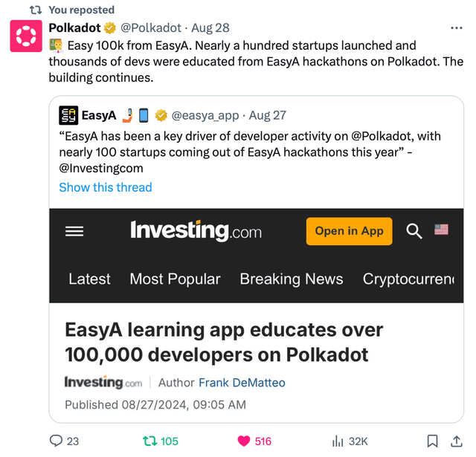Click the Investing.com search magnifier icon
This screenshot has width=476, height=457.
[414, 231]
